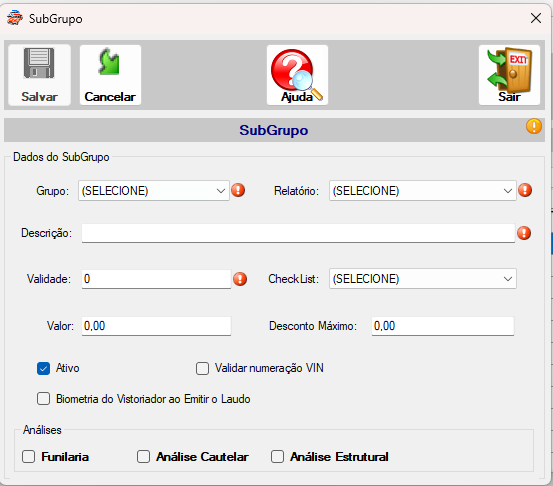The height and width of the screenshot is (486, 553).
Task: Open the Ajuda help button
Action: (297, 75)
